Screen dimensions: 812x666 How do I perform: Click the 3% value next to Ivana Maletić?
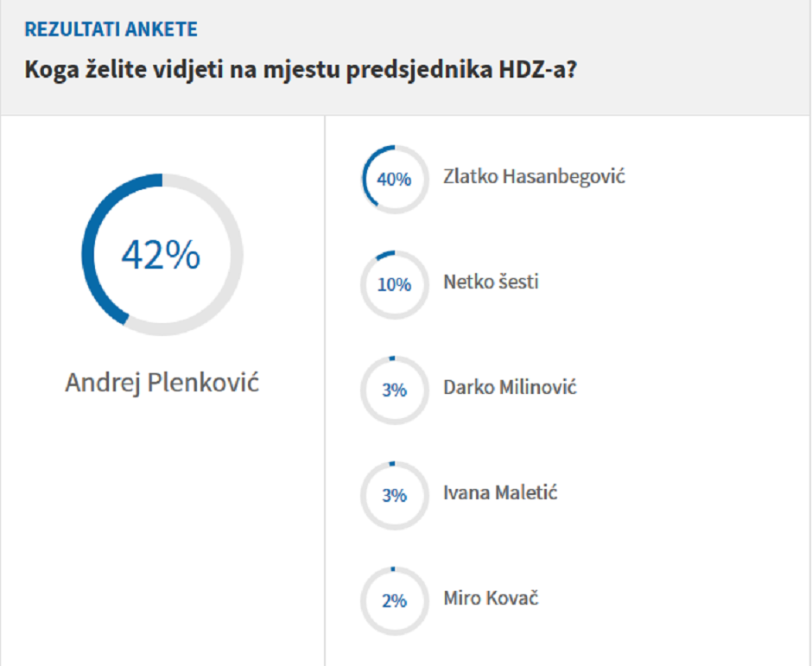(395, 496)
